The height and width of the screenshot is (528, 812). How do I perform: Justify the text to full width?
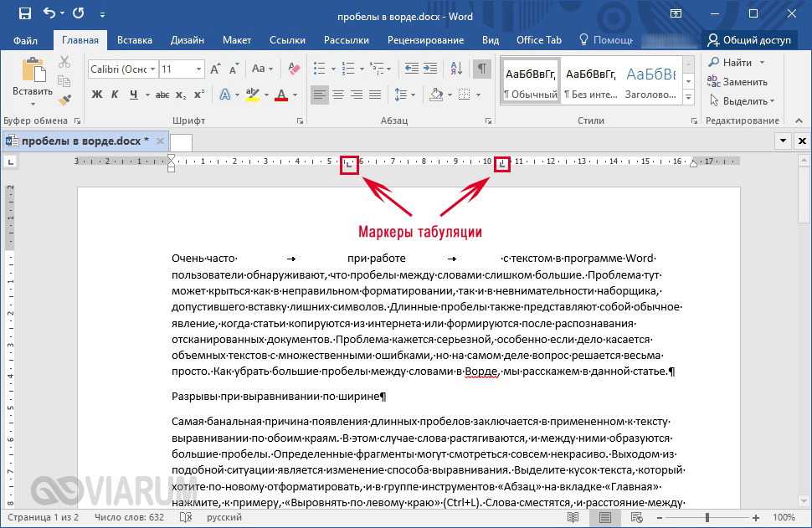pyautogui.click(x=375, y=95)
